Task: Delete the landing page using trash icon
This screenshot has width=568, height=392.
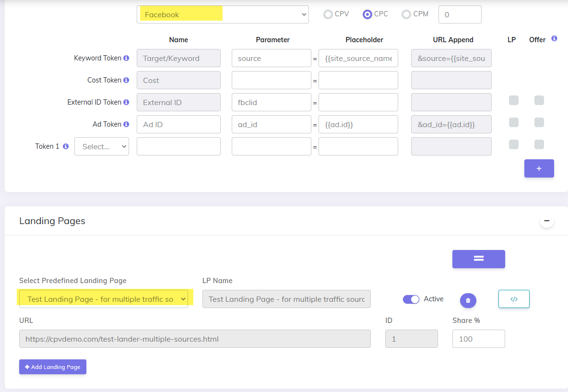Action: 468,300
